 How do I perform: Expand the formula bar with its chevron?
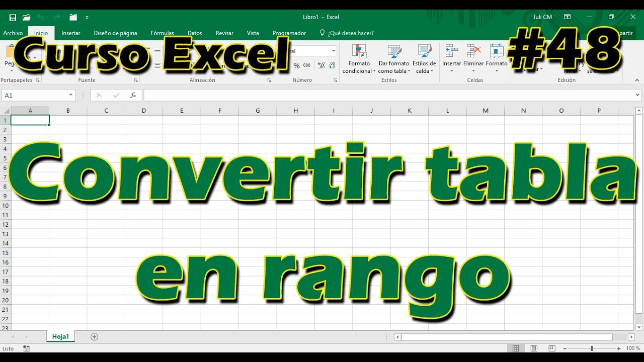[x=638, y=95]
